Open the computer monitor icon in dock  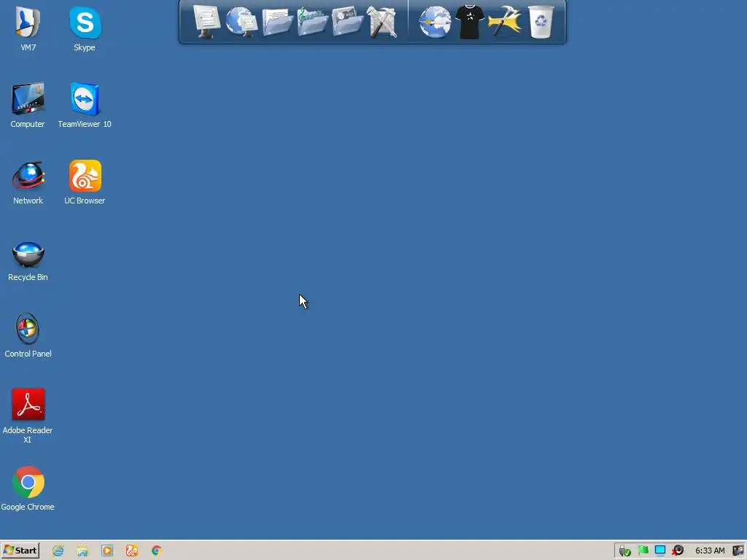pos(206,21)
